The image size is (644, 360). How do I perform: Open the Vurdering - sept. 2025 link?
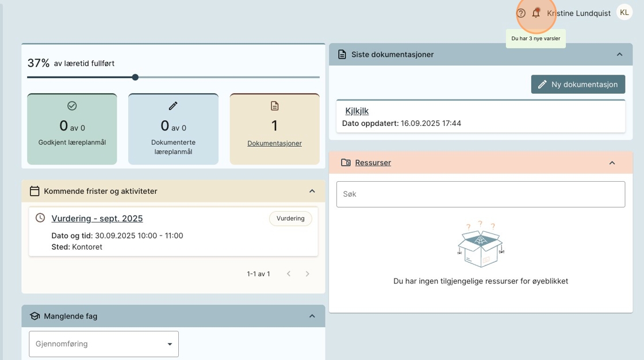97,219
